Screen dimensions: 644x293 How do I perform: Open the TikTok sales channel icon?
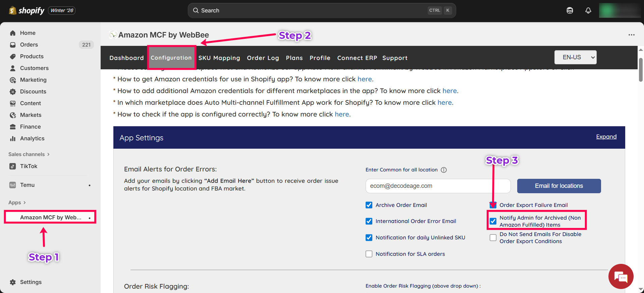click(13, 166)
